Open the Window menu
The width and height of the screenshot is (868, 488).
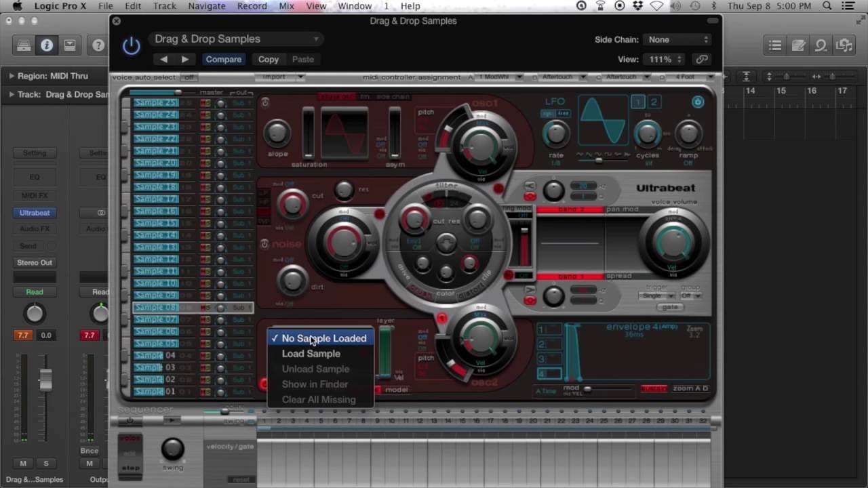click(x=355, y=6)
